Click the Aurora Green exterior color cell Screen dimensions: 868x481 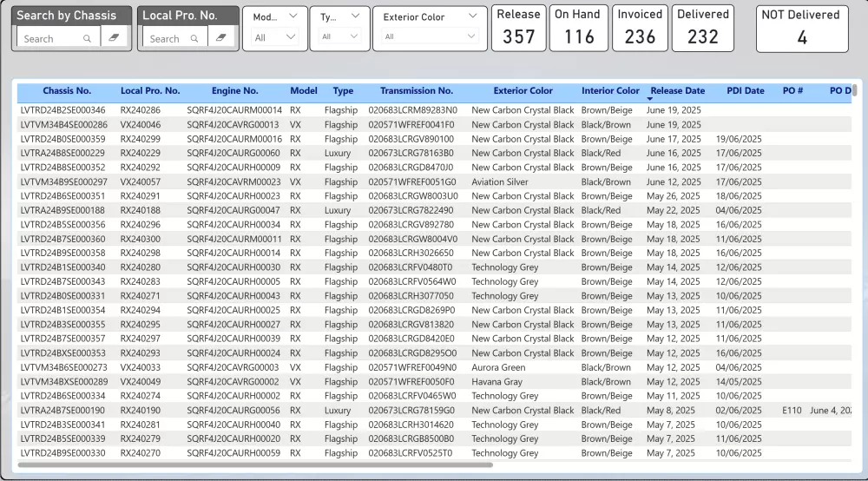498,367
